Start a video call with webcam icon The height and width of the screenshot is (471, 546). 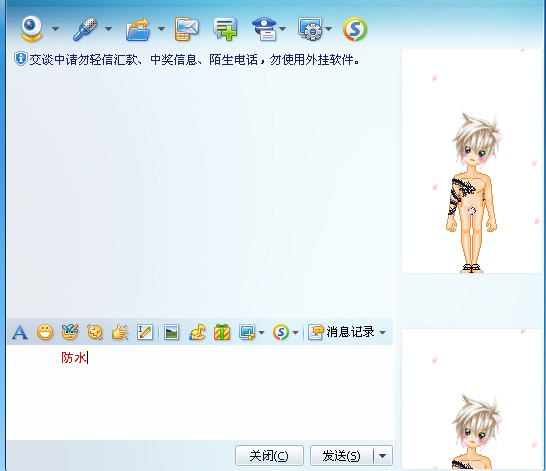[x=31, y=29]
